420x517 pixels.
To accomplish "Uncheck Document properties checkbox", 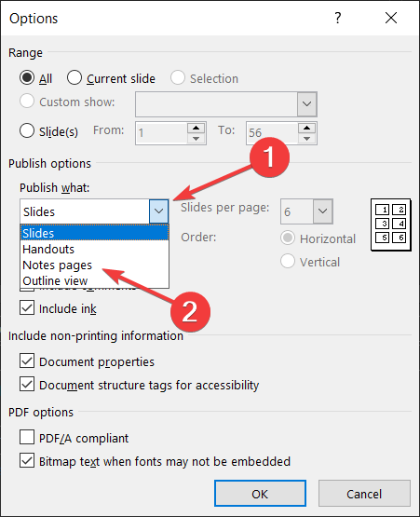I will [27, 361].
